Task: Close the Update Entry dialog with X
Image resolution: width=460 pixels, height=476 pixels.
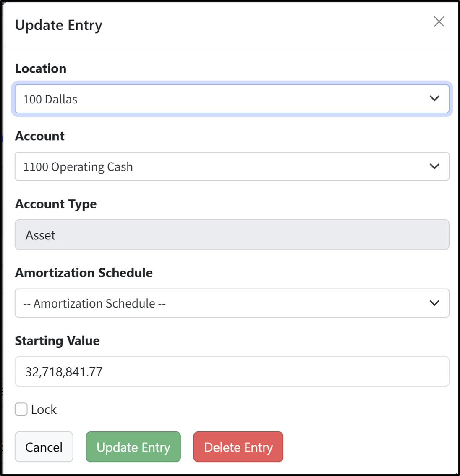Action: coord(439,22)
